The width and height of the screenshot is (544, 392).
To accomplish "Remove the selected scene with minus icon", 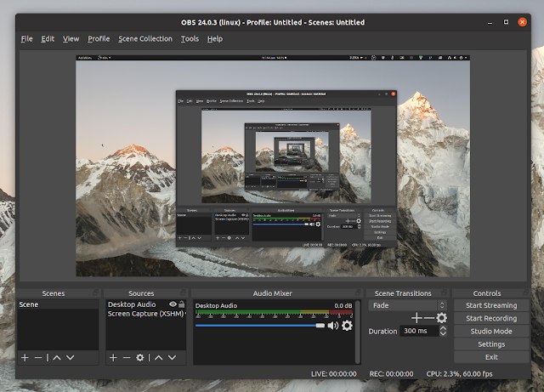I will (x=38, y=358).
